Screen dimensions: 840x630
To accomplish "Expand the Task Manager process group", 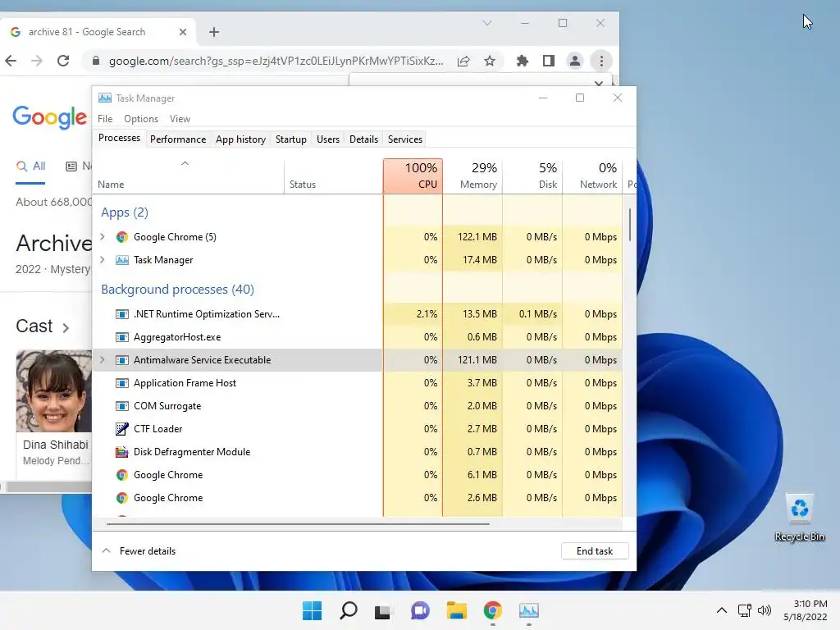I will point(103,260).
